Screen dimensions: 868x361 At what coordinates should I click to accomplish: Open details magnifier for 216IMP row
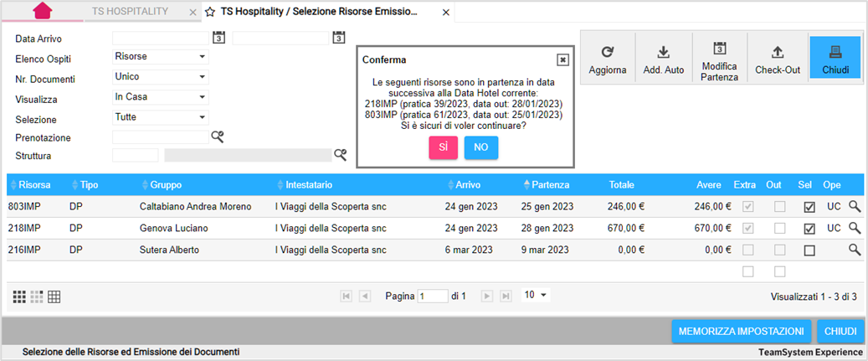pos(855,249)
